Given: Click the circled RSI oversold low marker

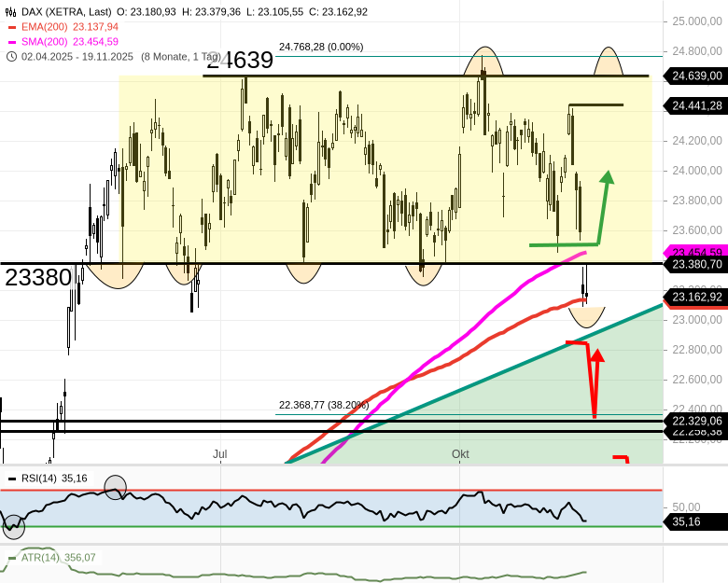Looking at the screenshot, I should [13, 528].
